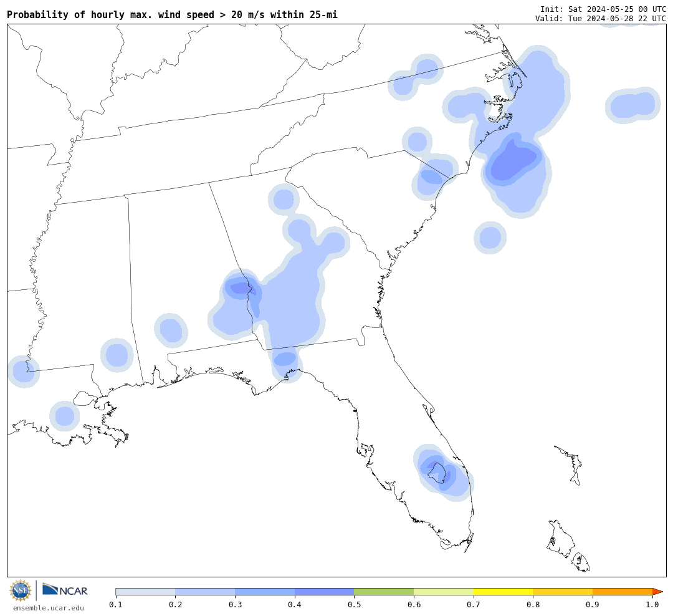Click the NSF logo
Viewport: 673px width, 616px height.
point(21,590)
